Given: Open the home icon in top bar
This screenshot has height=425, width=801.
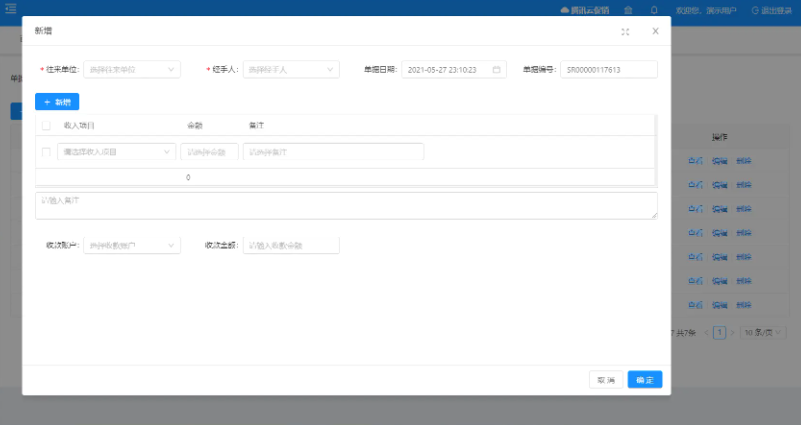Looking at the screenshot, I should pos(628,10).
